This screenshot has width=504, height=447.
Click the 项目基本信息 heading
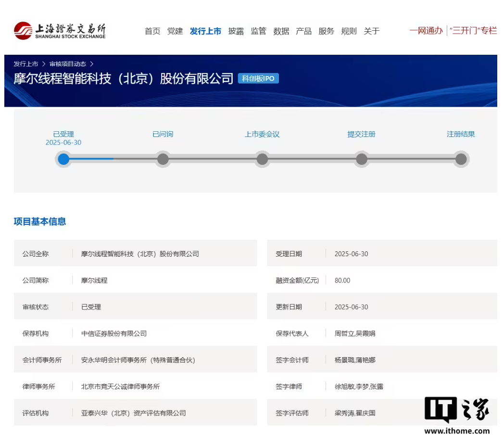(x=40, y=222)
